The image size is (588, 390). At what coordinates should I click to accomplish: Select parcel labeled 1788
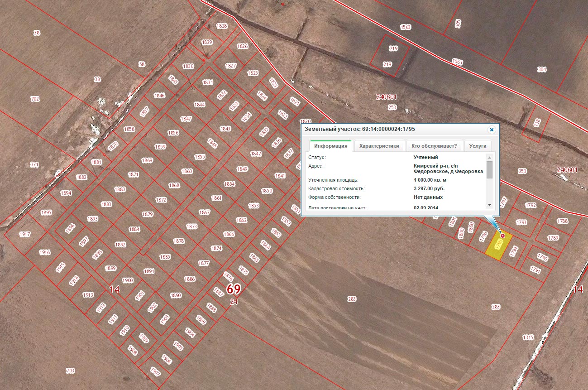[x=563, y=221]
